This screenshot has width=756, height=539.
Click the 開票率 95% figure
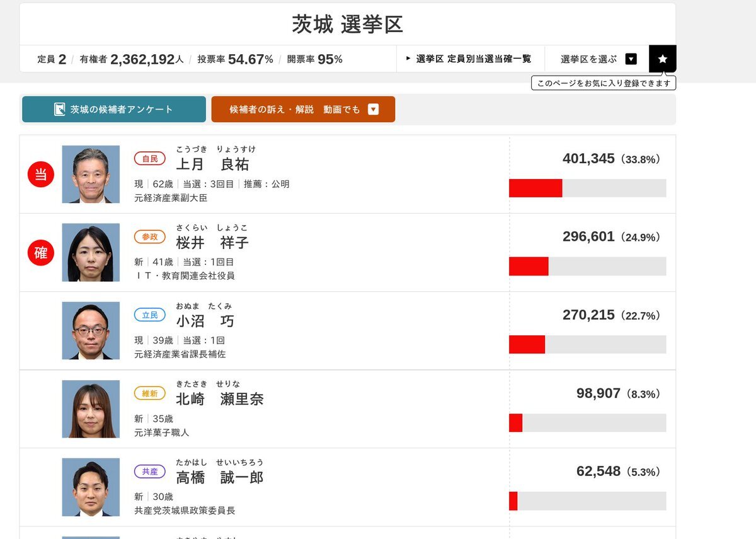coord(315,59)
